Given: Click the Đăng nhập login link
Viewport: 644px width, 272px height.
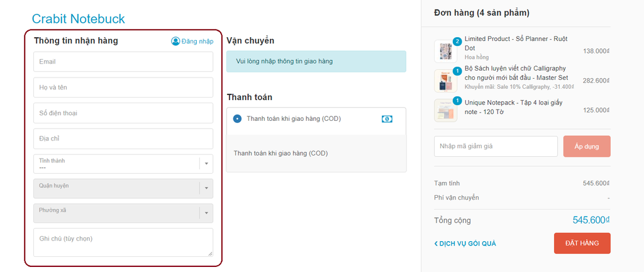Looking at the screenshot, I should click(x=197, y=42).
